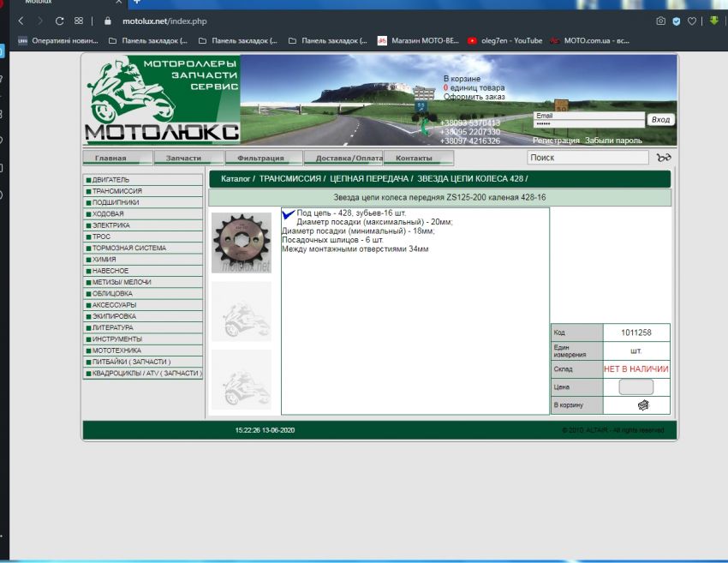This screenshot has width=728, height=563.
Task: Click the green download arrow icon
Action: [713, 21]
